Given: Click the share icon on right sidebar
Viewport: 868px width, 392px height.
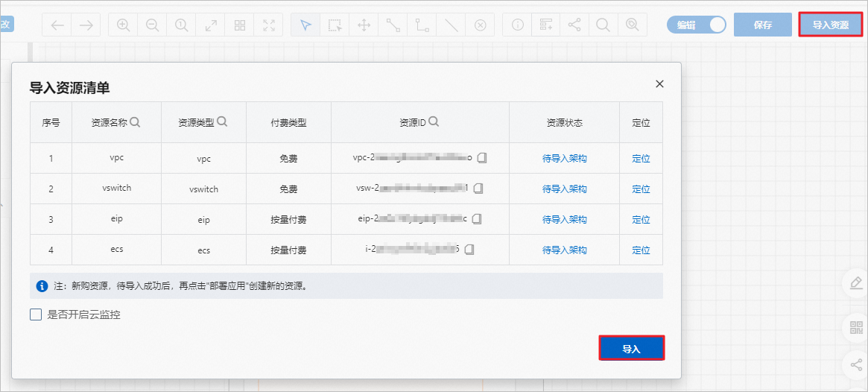Looking at the screenshot, I should (856, 365).
